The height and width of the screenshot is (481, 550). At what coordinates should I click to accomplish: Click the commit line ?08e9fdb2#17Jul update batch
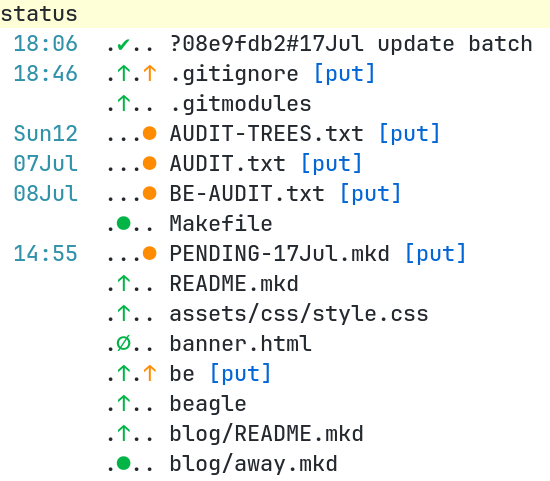point(351,44)
